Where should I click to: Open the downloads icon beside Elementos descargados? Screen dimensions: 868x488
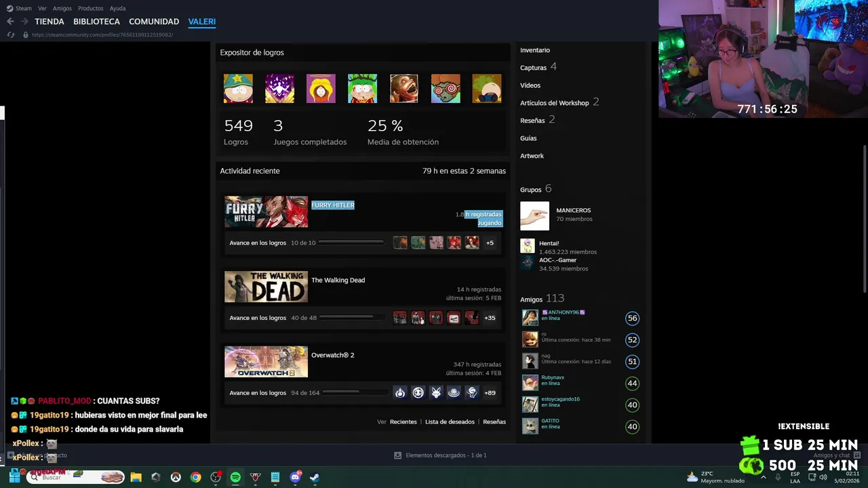click(397, 455)
